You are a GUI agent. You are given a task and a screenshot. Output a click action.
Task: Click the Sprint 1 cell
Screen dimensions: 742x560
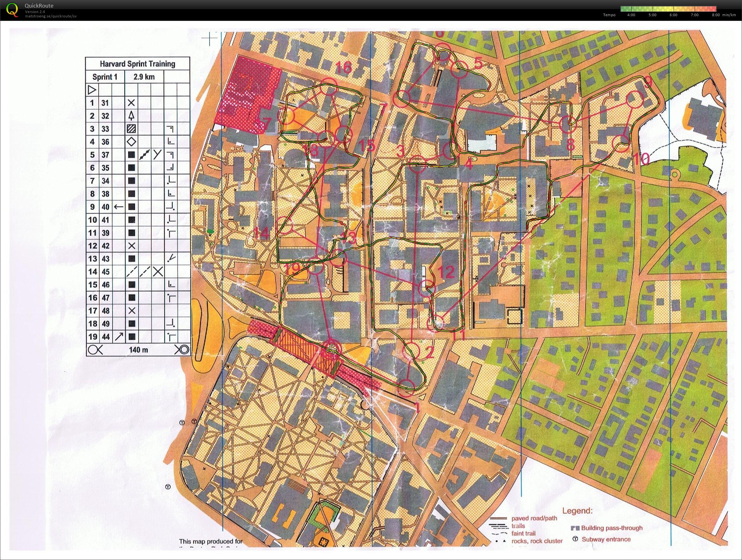[105, 77]
